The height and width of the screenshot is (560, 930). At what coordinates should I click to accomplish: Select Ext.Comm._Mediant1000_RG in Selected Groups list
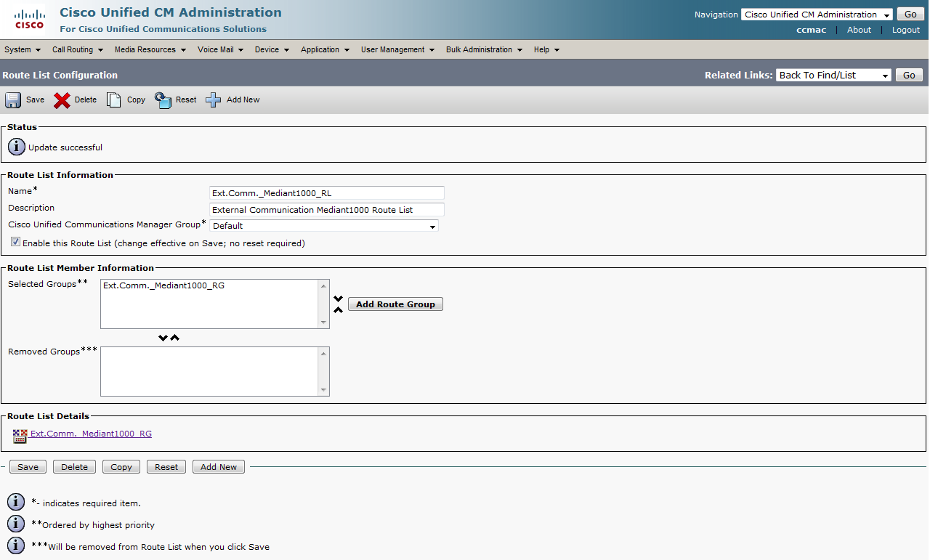point(164,286)
